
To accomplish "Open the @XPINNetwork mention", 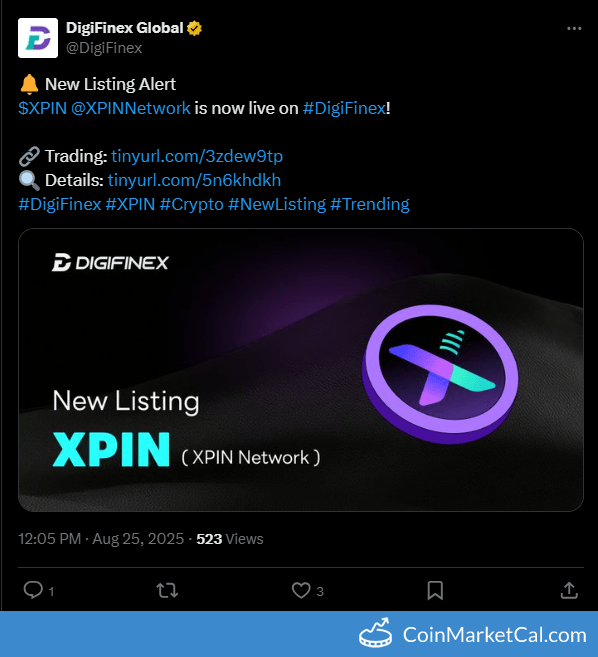I will [131, 109].
